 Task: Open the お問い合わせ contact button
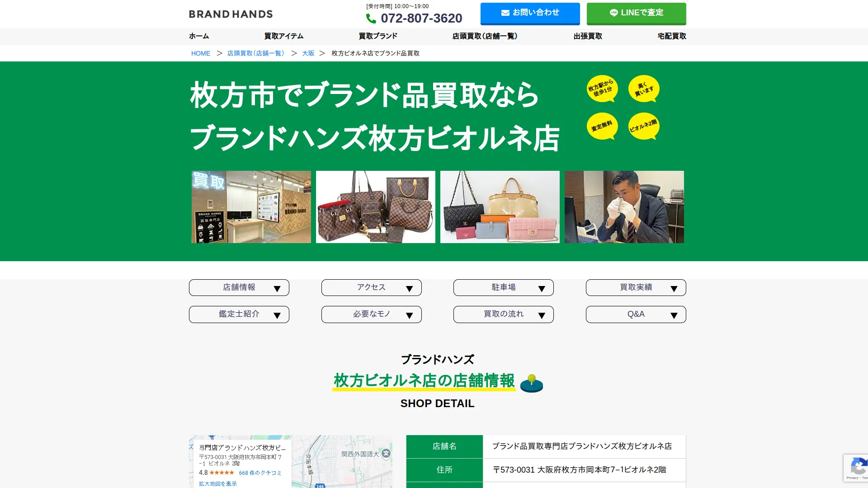tap(530, 13)
